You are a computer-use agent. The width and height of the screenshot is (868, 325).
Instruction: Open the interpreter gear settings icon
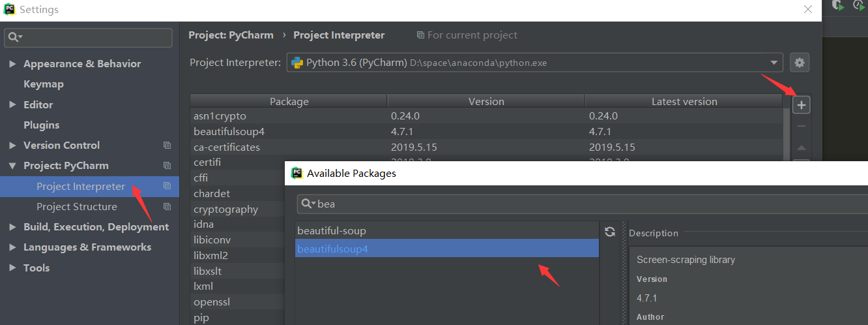tap(800, 63)
